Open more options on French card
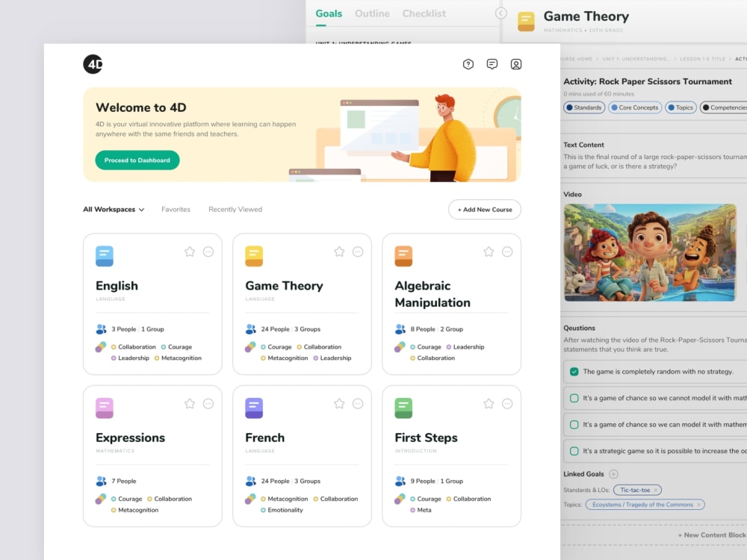The height and width of the screenshot is (560, 747). pos(358,403)
